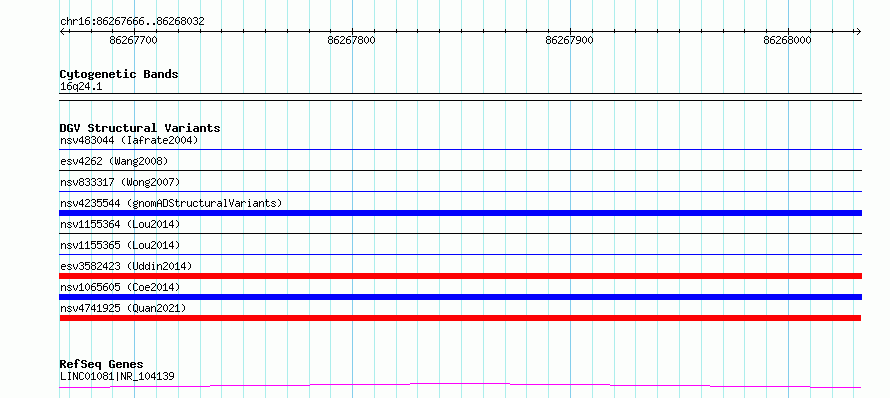Click the magenta LINC01081 gene line
The height and width of the screenshot is (398, 890).
(x=460, y=386)
